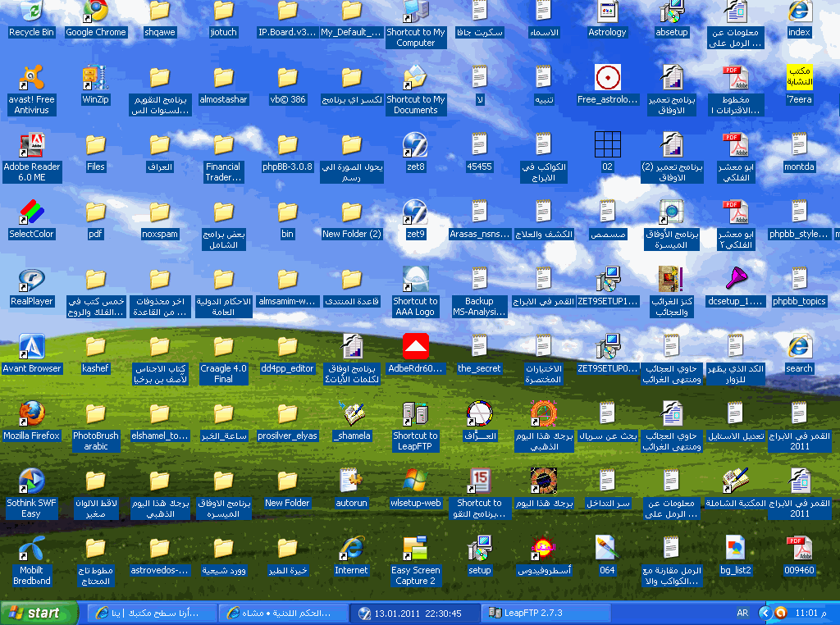
Task: Select the avast! Free Antivirus shortcut
Action: tap(31, 78)
